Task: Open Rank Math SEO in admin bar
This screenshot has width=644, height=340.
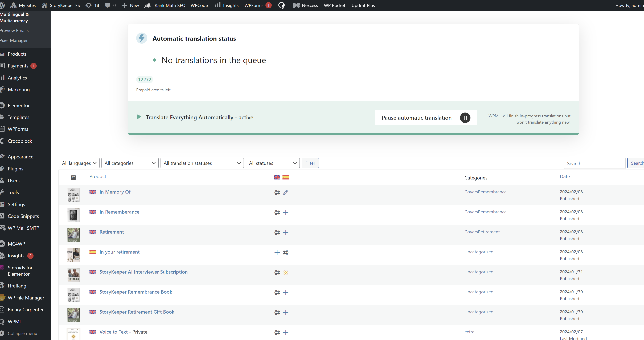Action: point(165,5)
